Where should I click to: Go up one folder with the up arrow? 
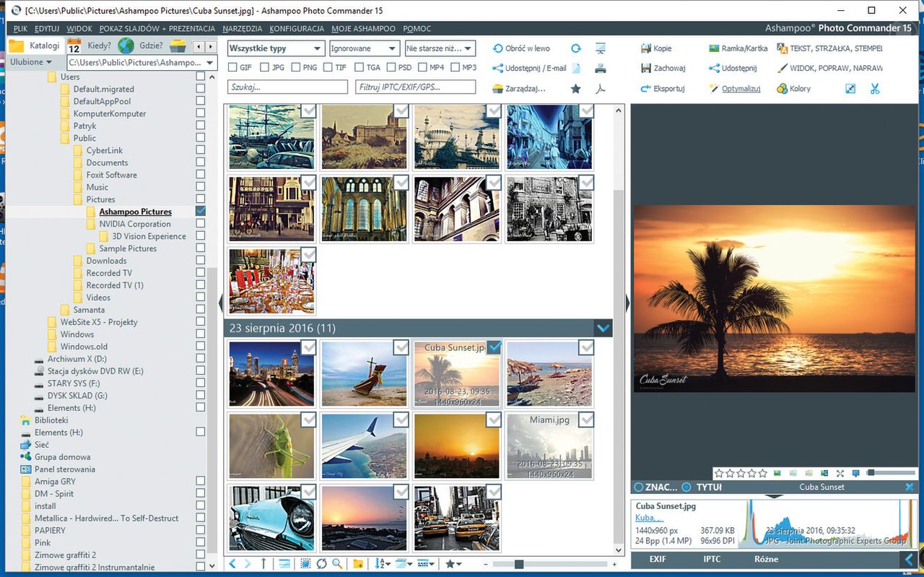(x=263, y=564)
